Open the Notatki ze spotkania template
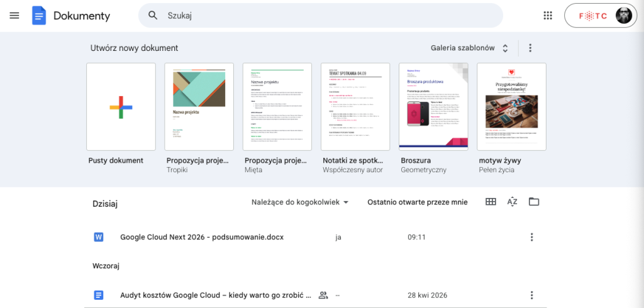The height and width of the screenshot is (308, 644). (x=355, y=107)
